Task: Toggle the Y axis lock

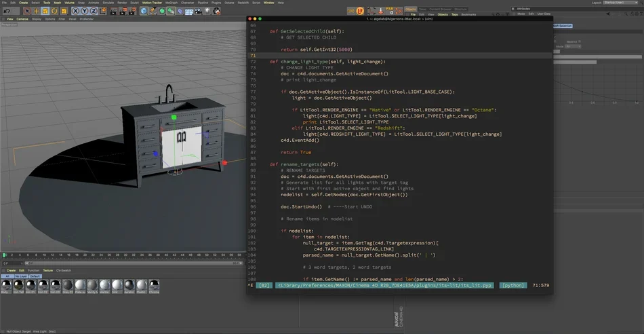Action: click(x=85, y=11)
